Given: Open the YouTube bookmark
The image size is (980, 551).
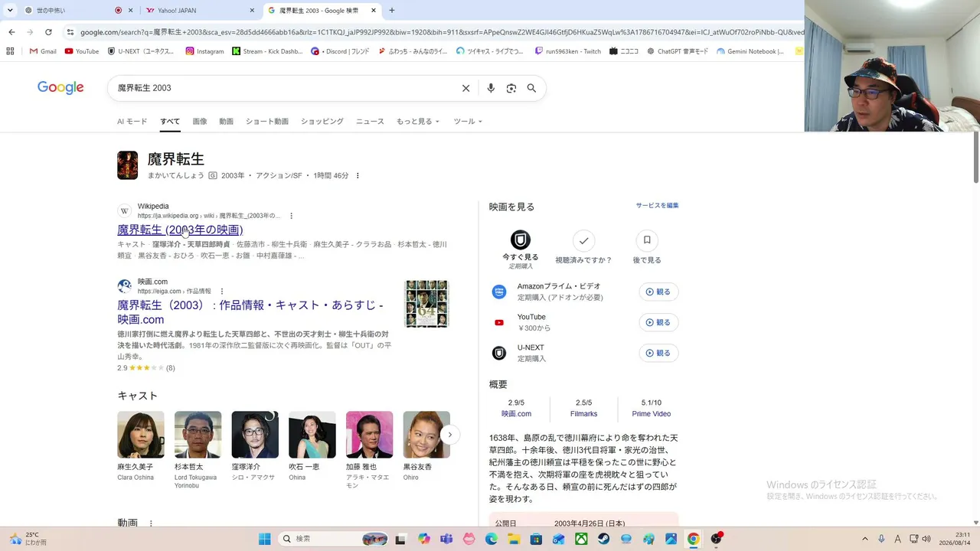Looking at the screenshot, I should click(x=82, y=51).
